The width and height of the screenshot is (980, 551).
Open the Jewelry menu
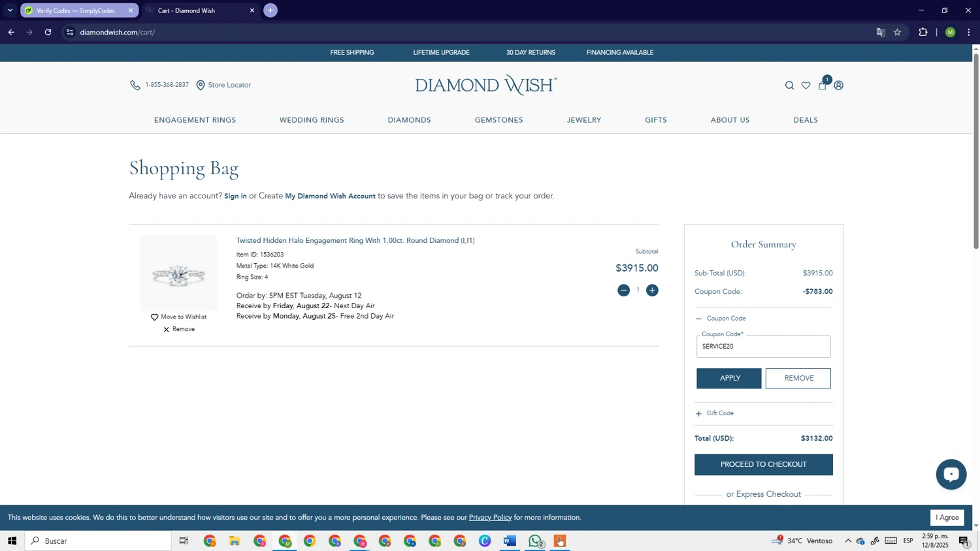pos(584,120)
